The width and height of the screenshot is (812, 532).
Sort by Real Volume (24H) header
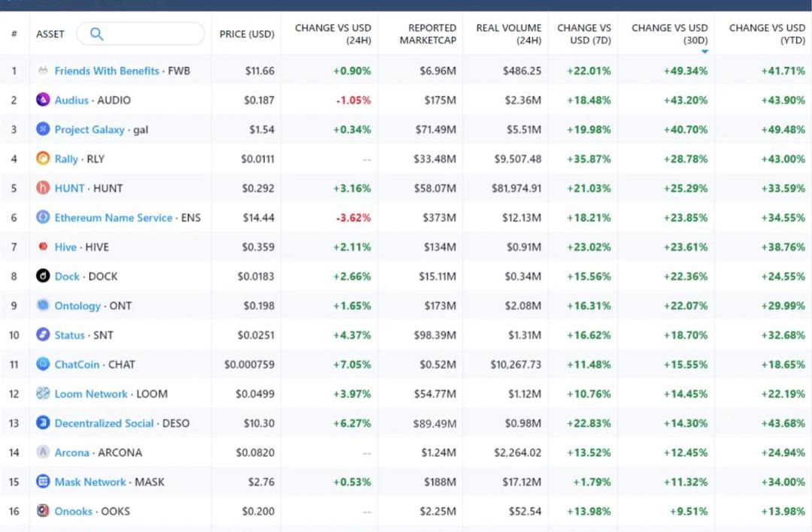[508, 34]
